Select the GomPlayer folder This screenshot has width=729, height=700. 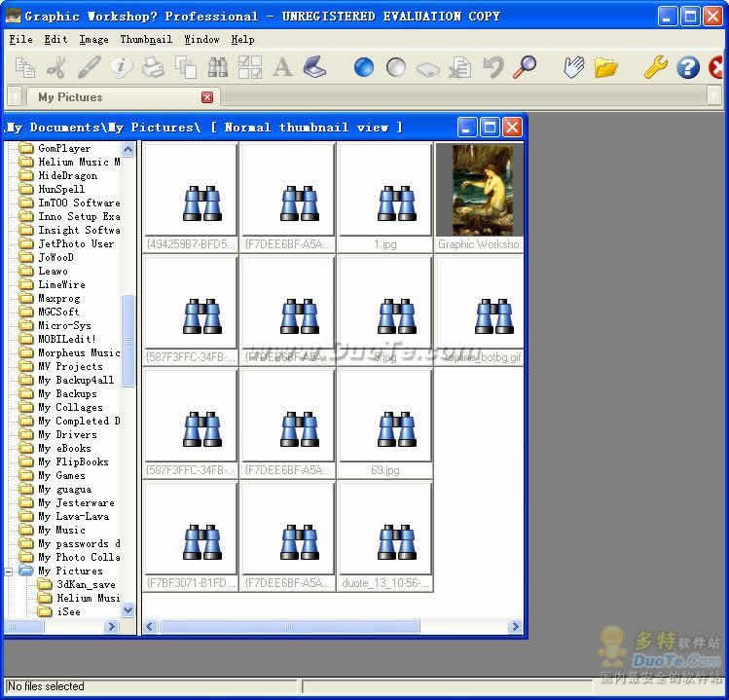click(x=64, y=148)
